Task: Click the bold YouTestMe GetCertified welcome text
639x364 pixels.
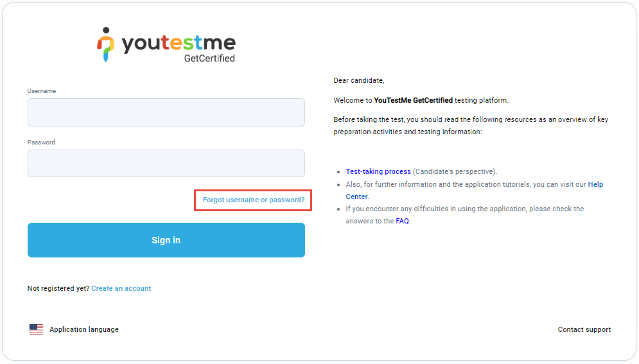Action: pyautogui.click(x=413, y=101)
